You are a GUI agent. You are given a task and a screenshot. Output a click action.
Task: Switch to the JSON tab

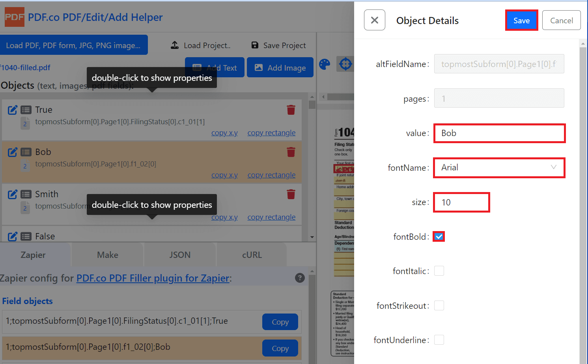point(180,255)
